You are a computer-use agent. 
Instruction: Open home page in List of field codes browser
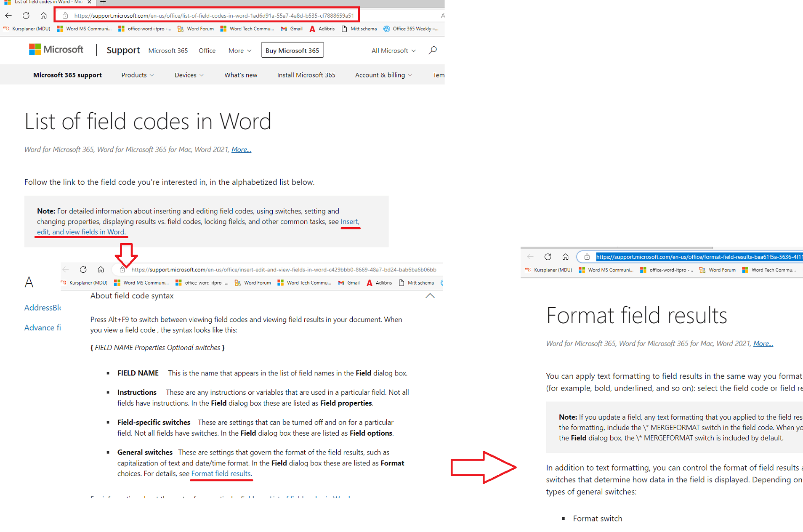click(x=43, y=16)
